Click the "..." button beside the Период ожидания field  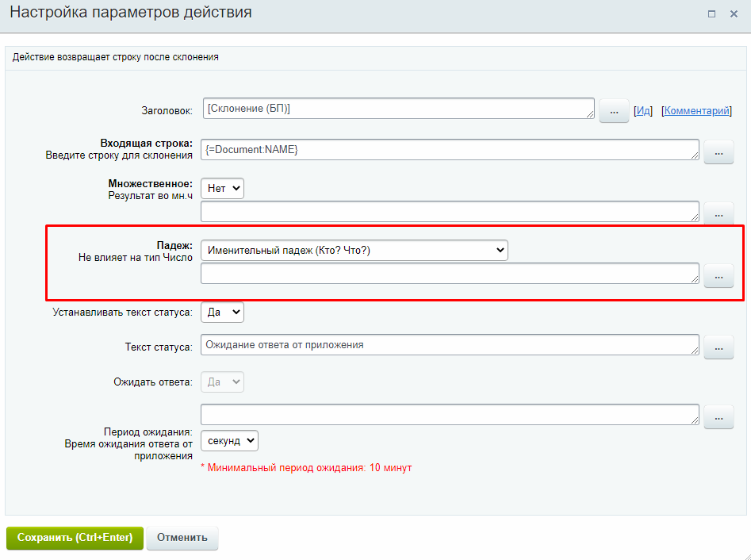(718, 416)
